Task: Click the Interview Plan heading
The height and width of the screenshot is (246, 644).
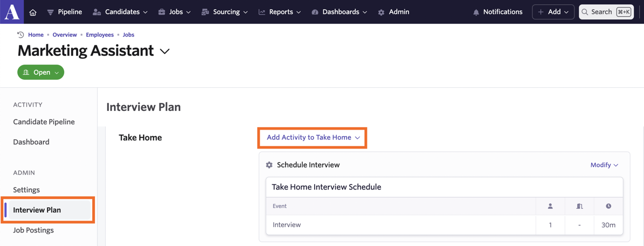Action: click(x=143, y=107)
